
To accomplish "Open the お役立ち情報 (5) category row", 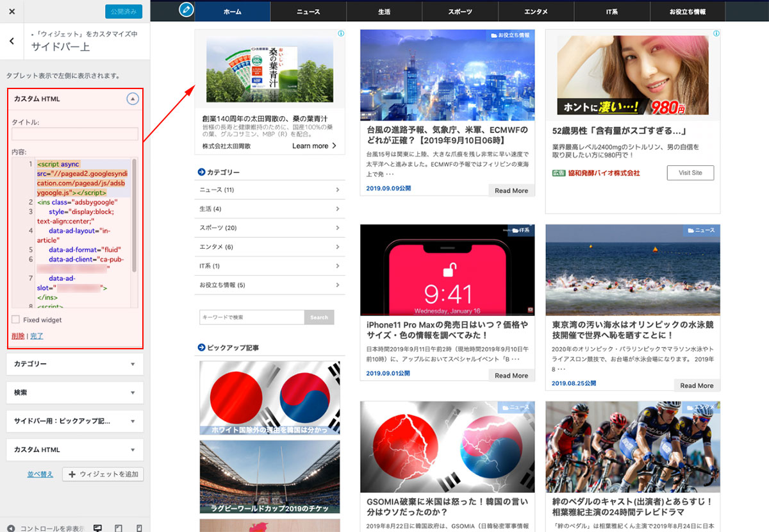I will tap(269, 285).
